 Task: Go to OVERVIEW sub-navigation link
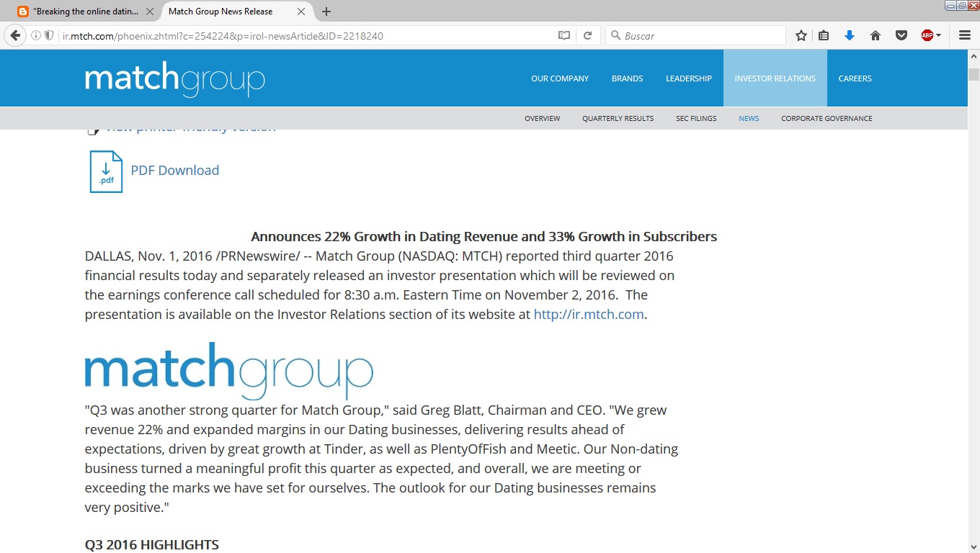(542, 118)
